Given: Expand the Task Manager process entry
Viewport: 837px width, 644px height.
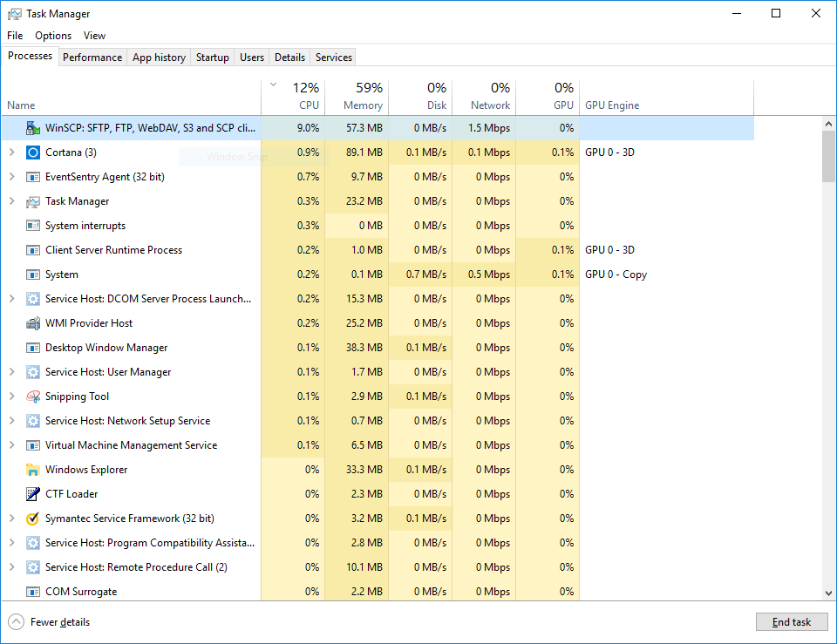Looking at the screenshot, I should [11, 201].
